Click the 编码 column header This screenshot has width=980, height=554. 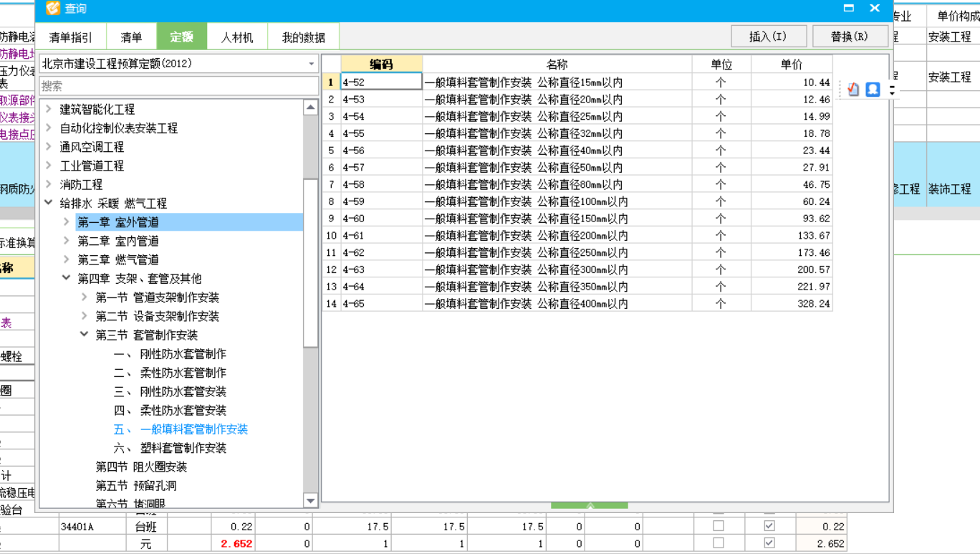coord(381,65)
